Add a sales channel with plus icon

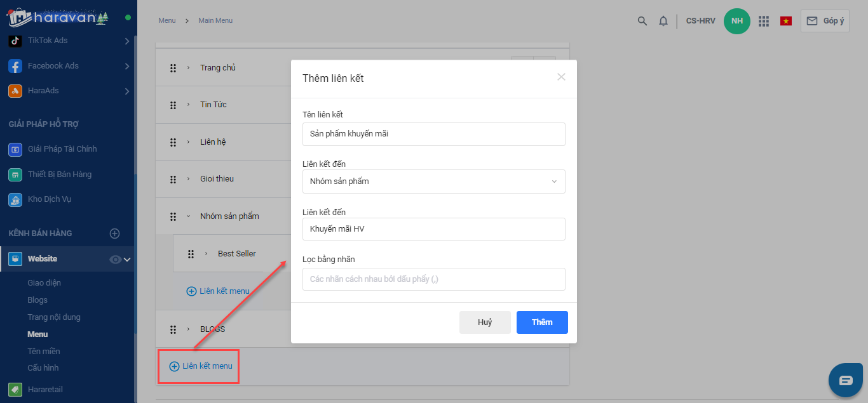(115, 234)
